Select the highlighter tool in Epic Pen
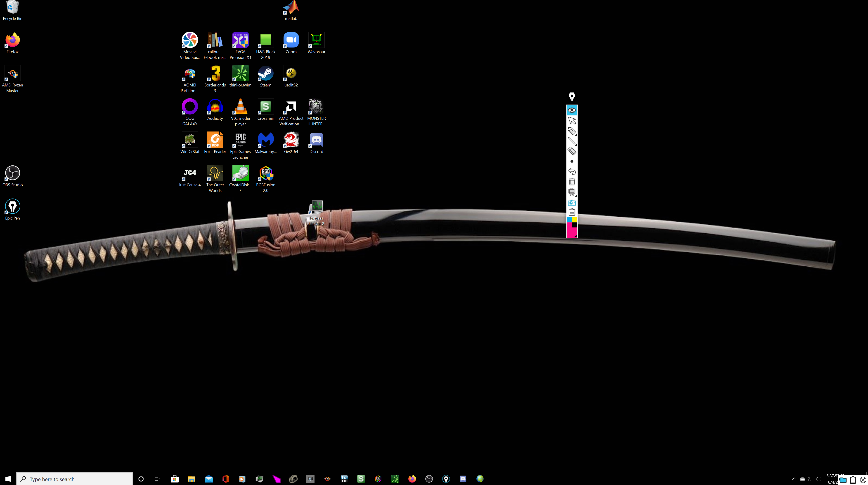The image size is (868, 485). coord(572,131)
